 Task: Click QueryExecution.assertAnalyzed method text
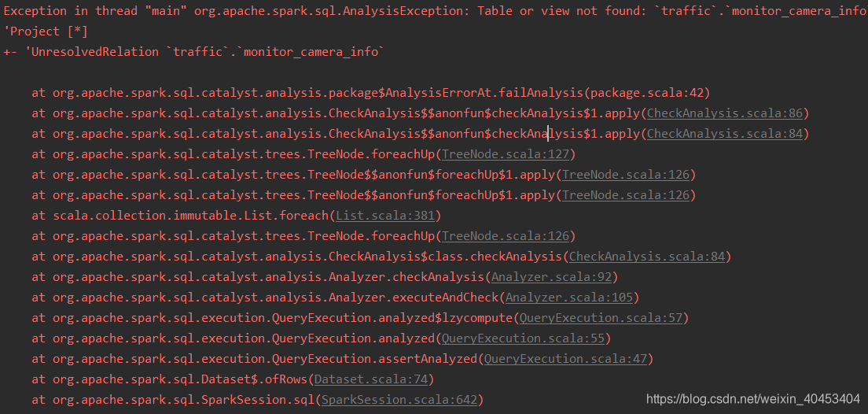tap(375, 359)
